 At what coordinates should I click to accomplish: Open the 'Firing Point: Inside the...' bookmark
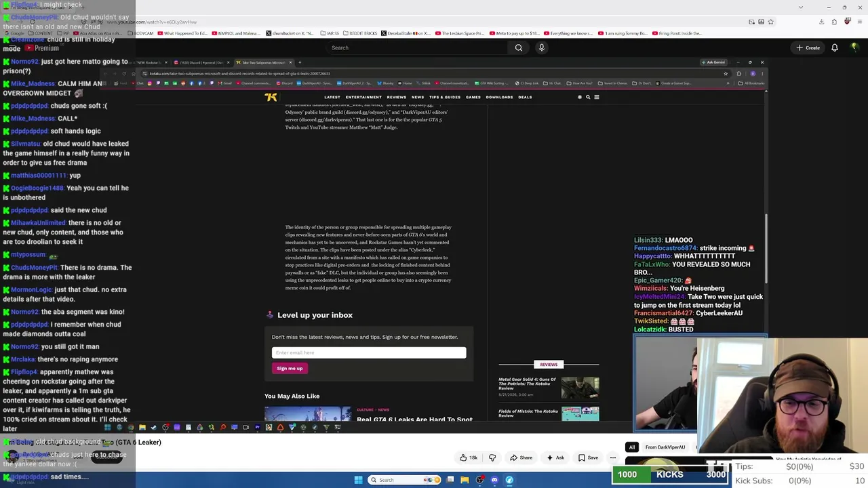(677, 33)
